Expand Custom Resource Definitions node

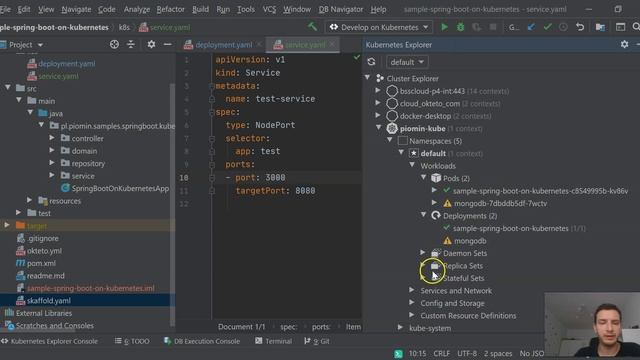tap(412, 315)
